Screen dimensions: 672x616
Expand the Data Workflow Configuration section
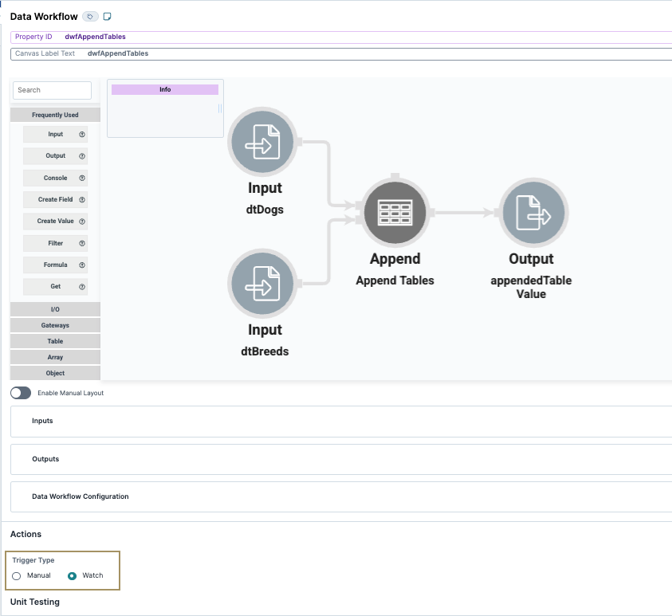79,496
